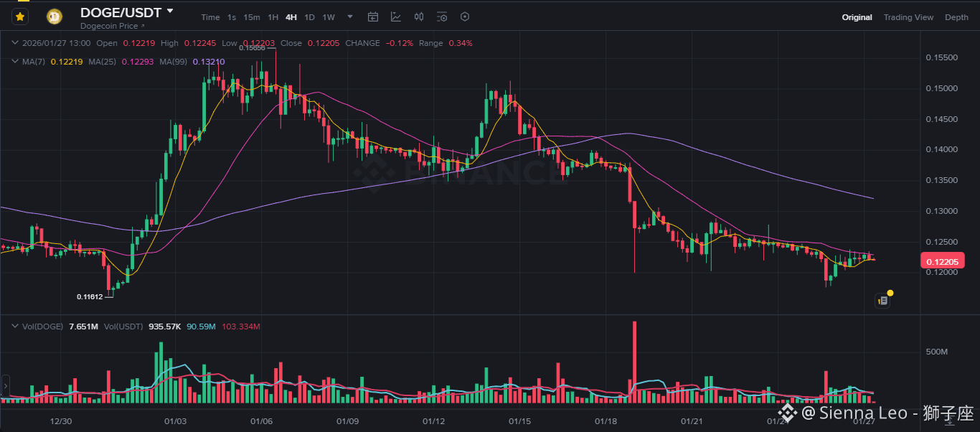Select the 1D time interval

tap(309, 17)
